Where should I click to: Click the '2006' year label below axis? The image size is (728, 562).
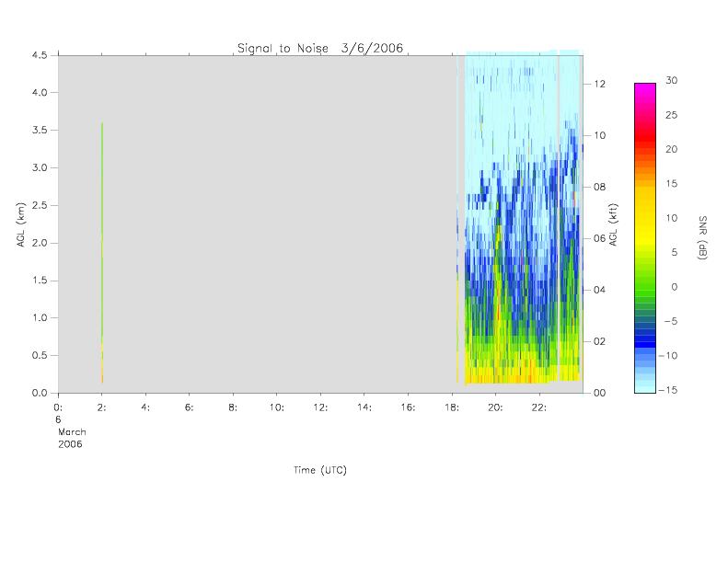(70, 444)
